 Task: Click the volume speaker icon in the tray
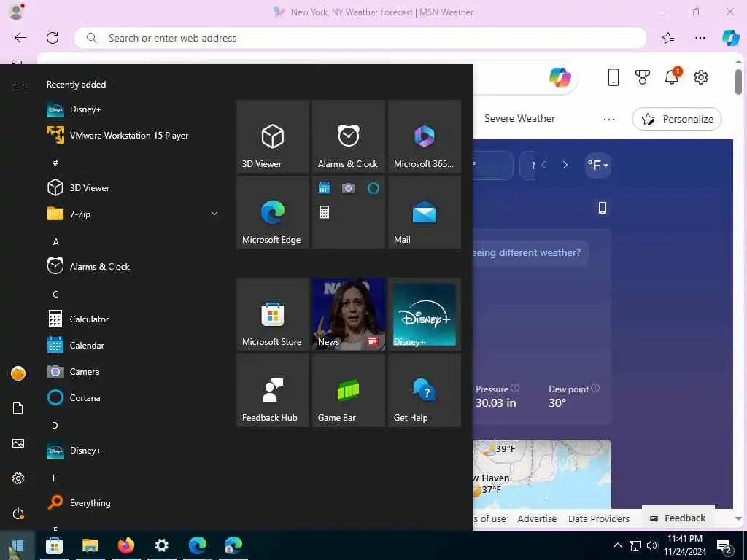[x=652, y=545]
